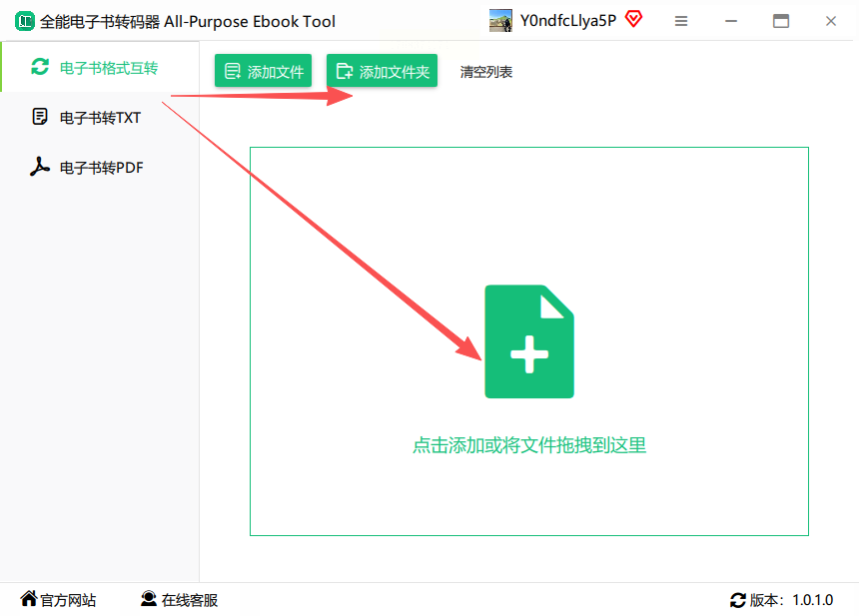
Task: Click the PDF icon in sidebar
Action: point(39,167)
